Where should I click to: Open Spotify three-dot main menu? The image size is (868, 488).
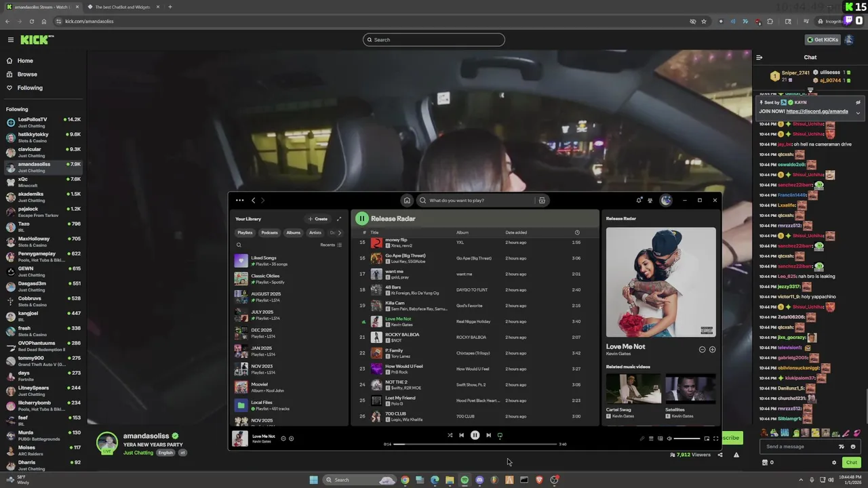click(239, 200)
